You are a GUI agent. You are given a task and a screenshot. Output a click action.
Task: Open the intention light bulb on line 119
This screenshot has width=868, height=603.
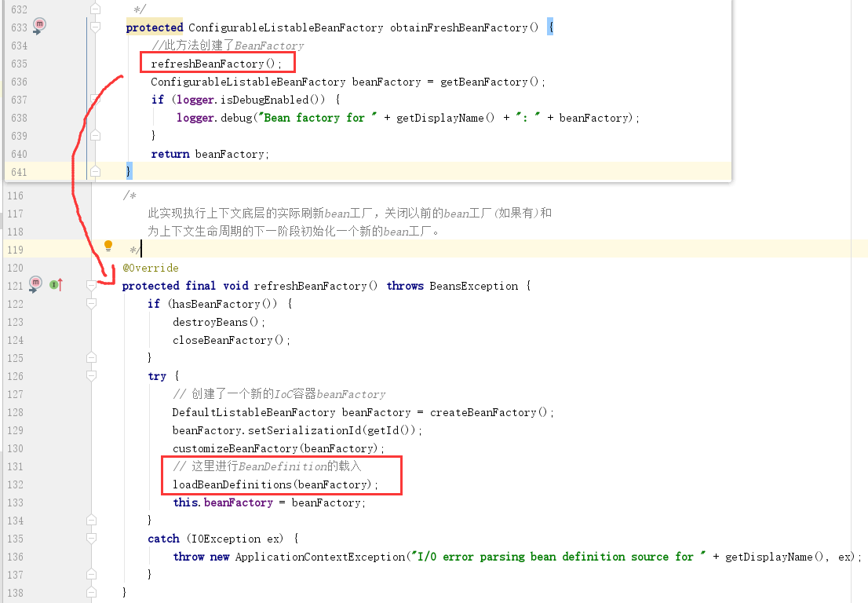[108, 245]
